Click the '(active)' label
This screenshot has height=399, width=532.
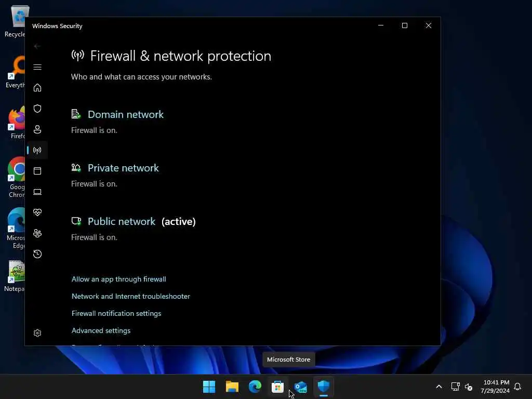point(179,221)
